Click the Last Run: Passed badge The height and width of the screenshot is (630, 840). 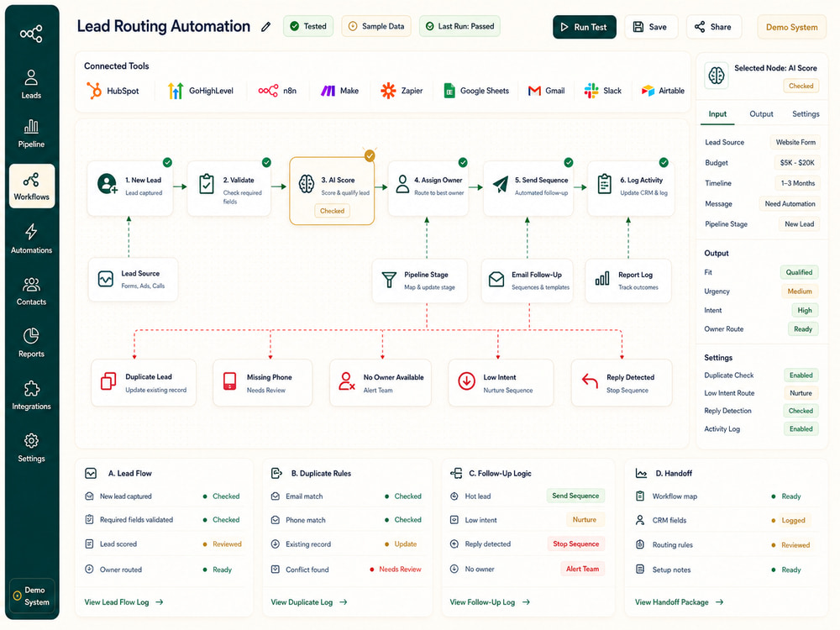pos(459,26)
